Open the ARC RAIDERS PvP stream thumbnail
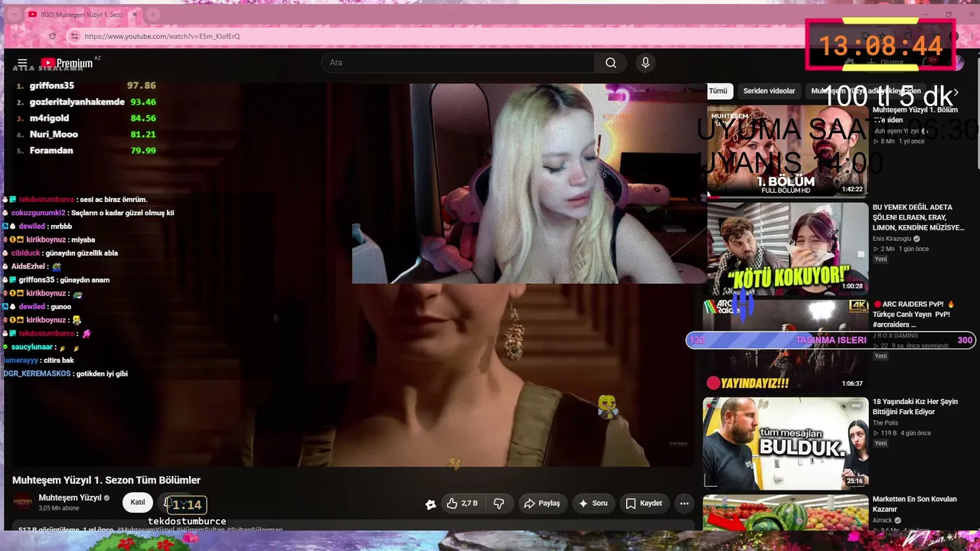980x551 pixels. [786, 345]
